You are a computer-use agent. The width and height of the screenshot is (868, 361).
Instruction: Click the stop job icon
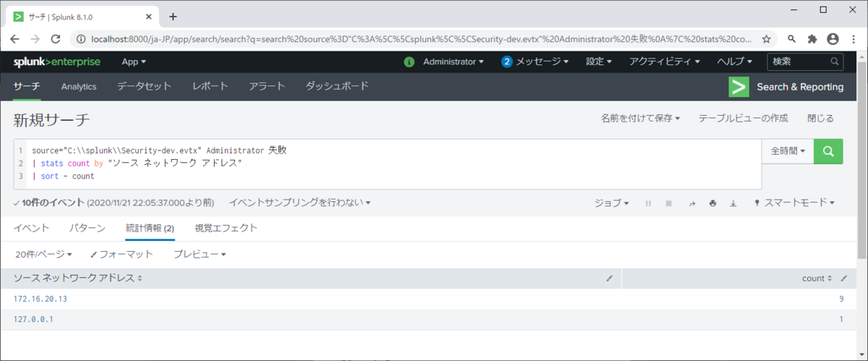(x=669, y=203)
